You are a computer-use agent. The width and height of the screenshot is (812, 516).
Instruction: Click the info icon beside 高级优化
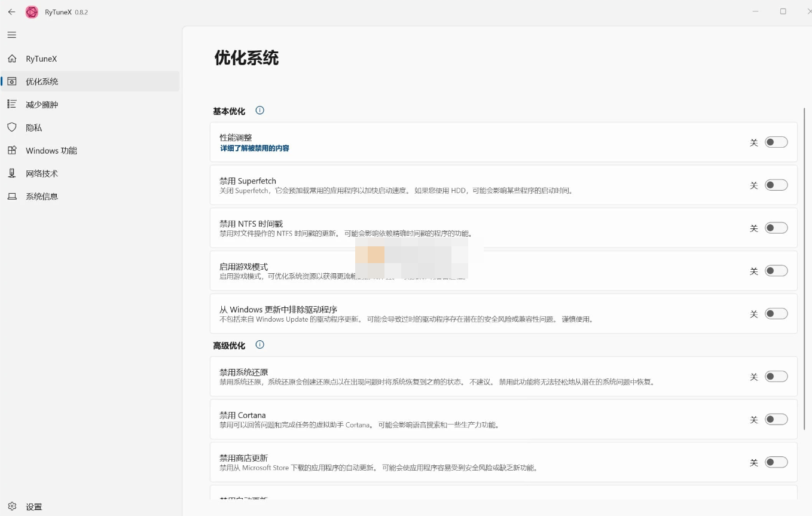click(x=260, y=344)
